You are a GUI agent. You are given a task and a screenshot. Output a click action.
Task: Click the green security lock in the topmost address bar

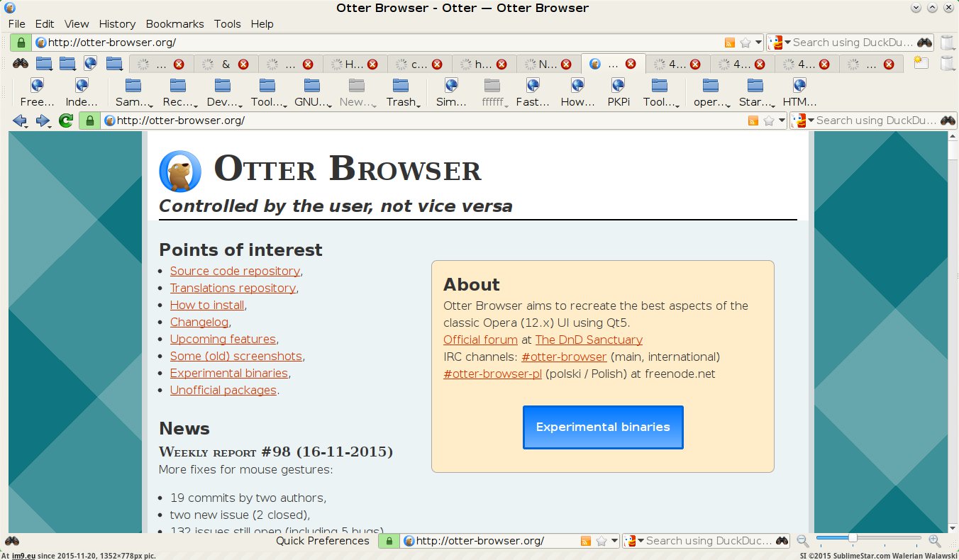click(22, 43)
